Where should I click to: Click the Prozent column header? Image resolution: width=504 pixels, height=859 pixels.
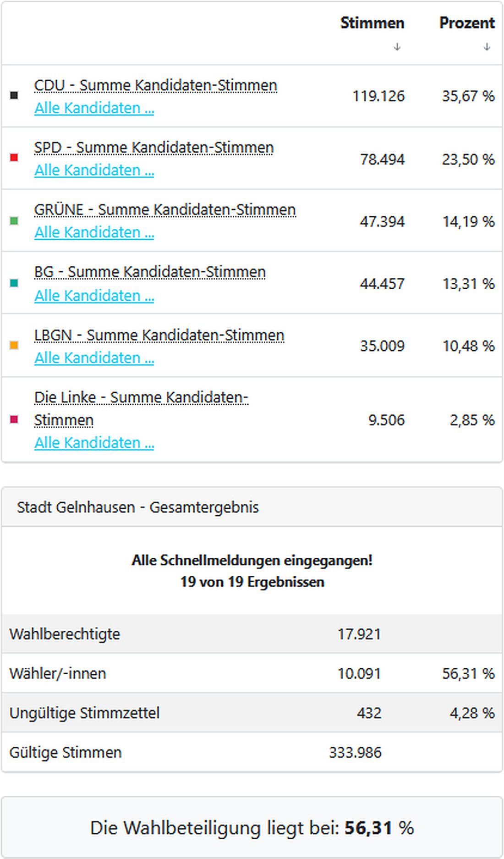click(467, 23)
